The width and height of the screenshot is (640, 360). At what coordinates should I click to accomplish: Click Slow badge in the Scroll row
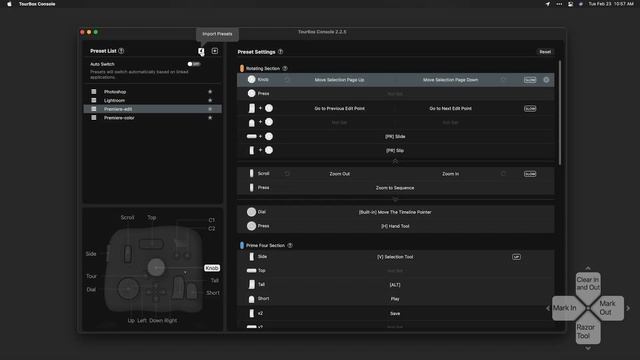tap(530, 174)
